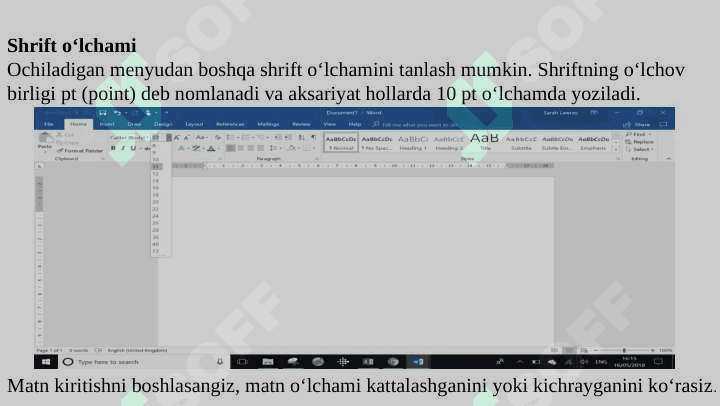The image size is (720, 406).
Task: Click the microphone icon in the taskbar search
Action: (x=220, y=362)
